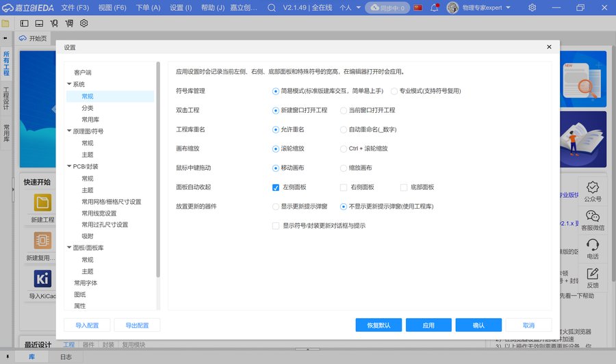Collapse the 原理图/符号 tree node

(69, 131)
